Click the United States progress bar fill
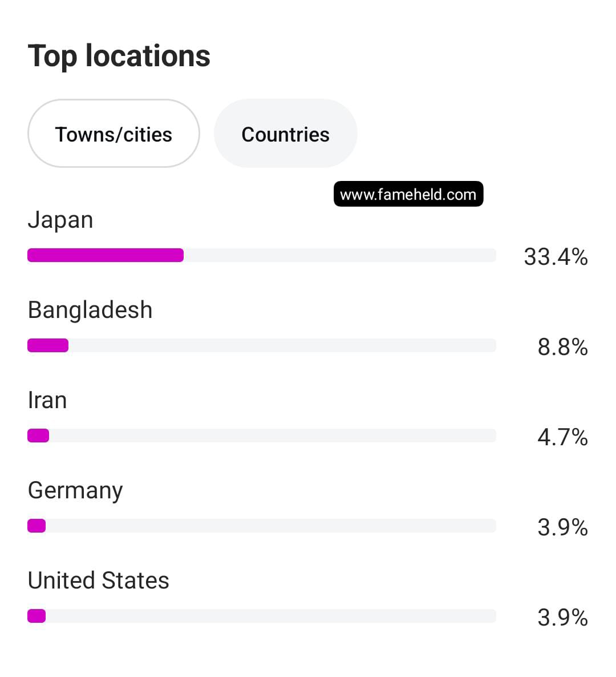 click(x=37, y=616)
